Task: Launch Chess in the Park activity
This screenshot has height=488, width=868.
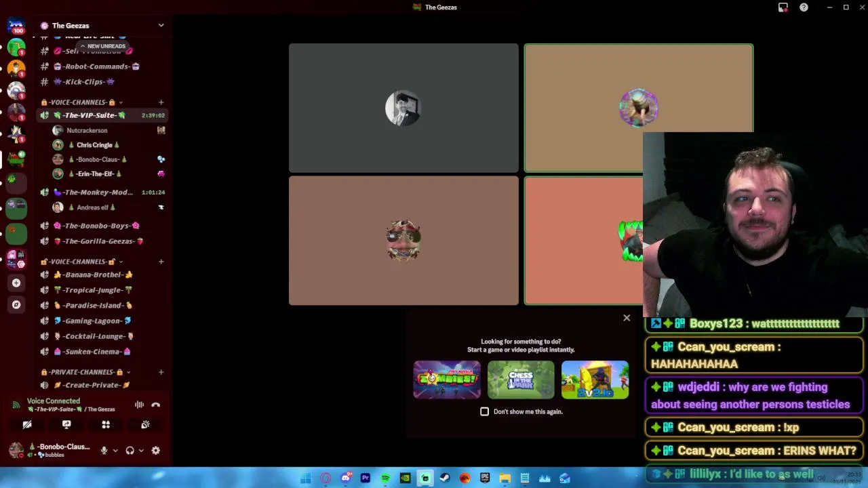Action: [521, 380]
